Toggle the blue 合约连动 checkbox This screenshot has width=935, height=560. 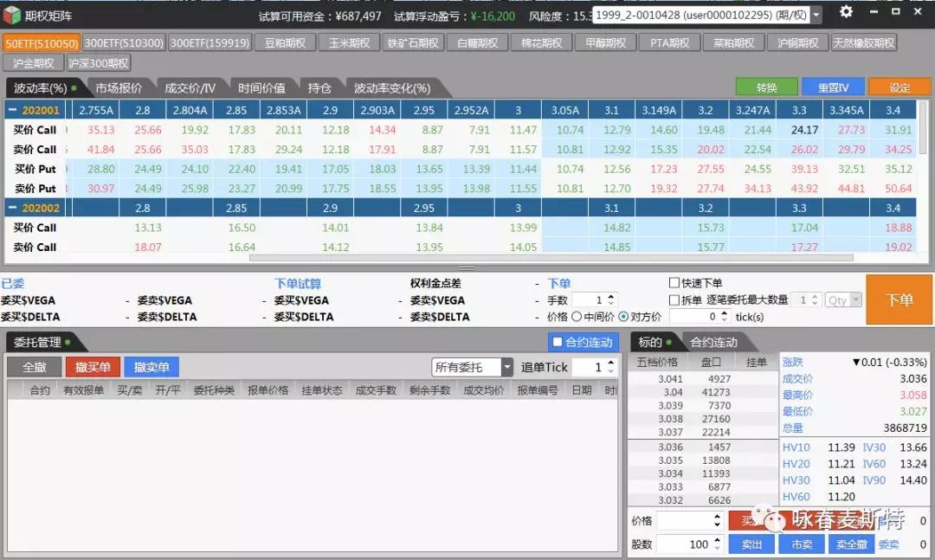(557, 342)
